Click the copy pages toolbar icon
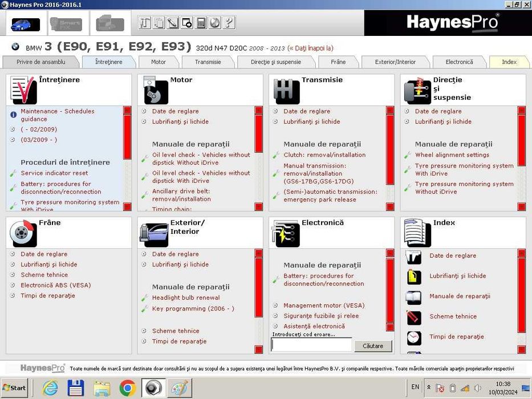532x399 pixels. [x=159, y=23]
